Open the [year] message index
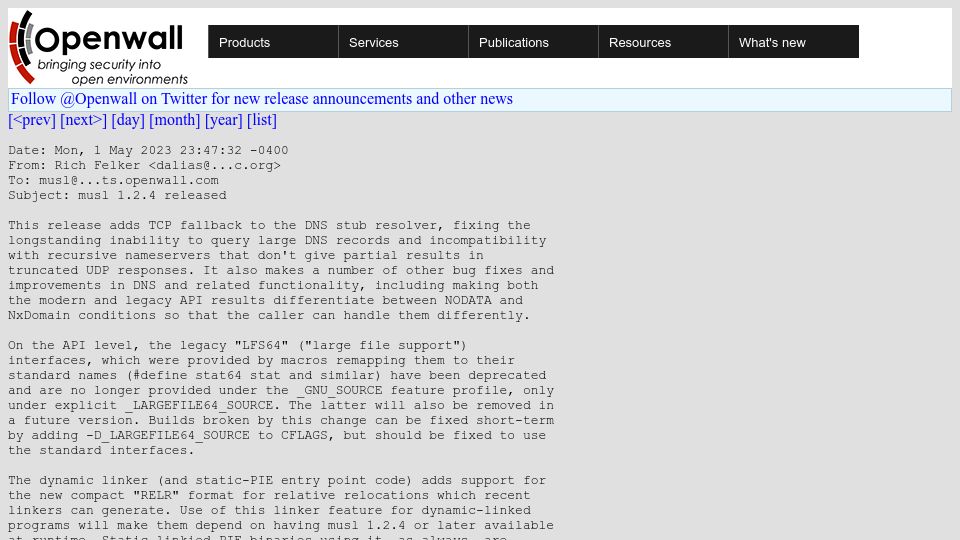960x540 pixels. (x=223, y=120)
